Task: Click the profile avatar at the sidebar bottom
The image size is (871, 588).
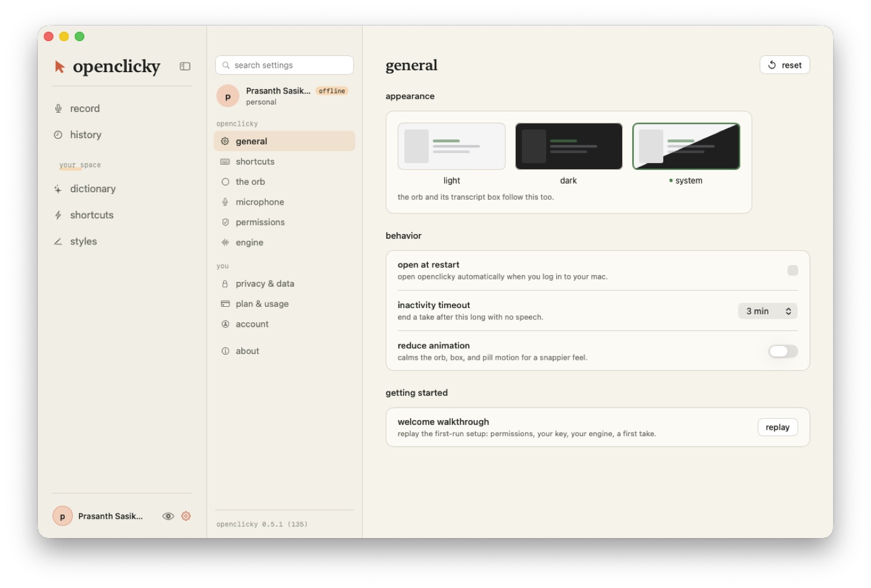Action: pyautogui.click(x=62, y=516)
